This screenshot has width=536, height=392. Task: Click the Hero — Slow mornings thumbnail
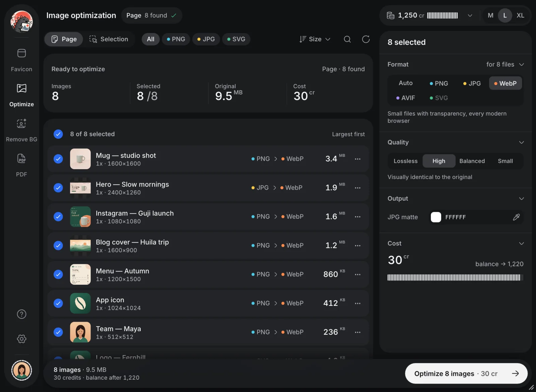pos(80,188)
